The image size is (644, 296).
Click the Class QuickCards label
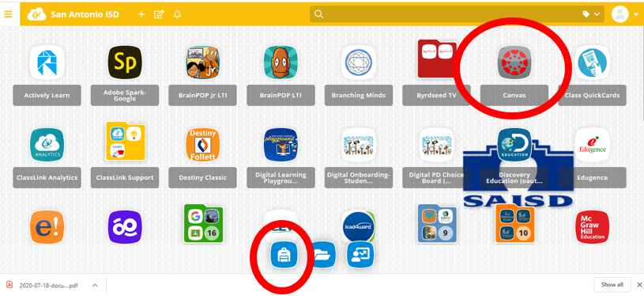(x=593, y=96)
